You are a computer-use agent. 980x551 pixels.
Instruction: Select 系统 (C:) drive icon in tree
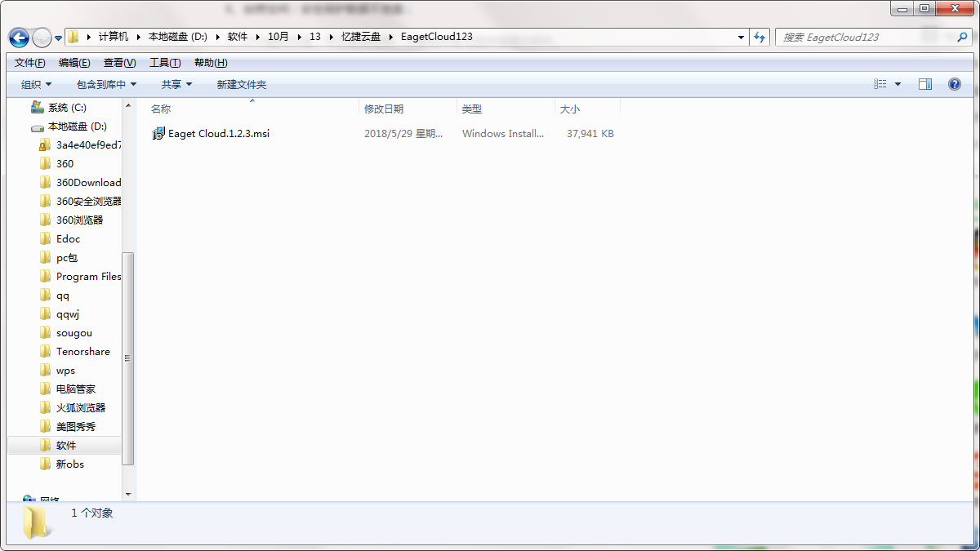(x=37, y=107)
